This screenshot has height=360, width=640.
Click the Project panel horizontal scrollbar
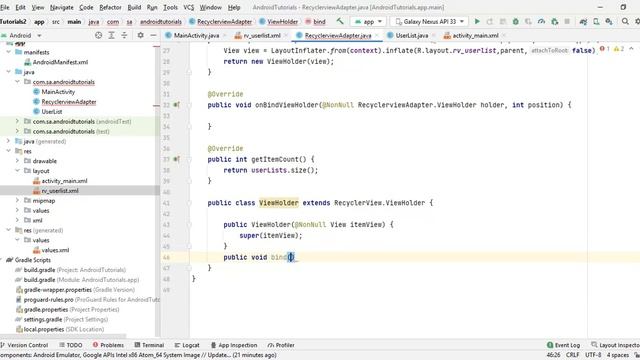(x=63, y=336)
